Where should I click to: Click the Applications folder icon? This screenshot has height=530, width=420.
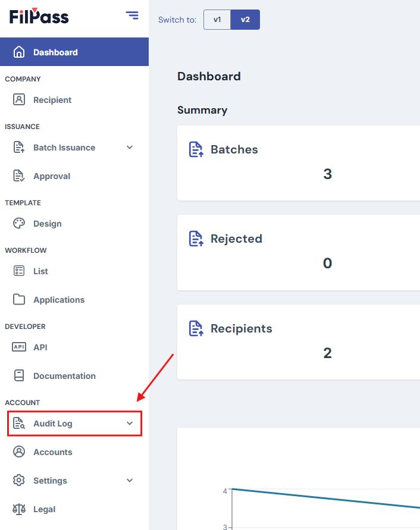[x=19, y=299]
